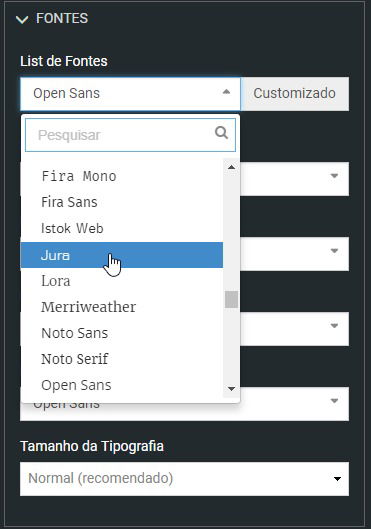Click font list scrollbar down arrow

coord(231,389)
